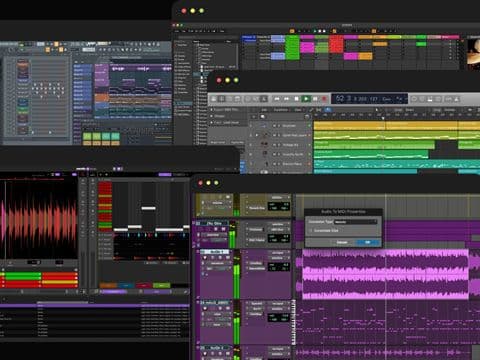Click the green pad button in the bottom-left window
The image size is (480, 360).
click(162, 285)
